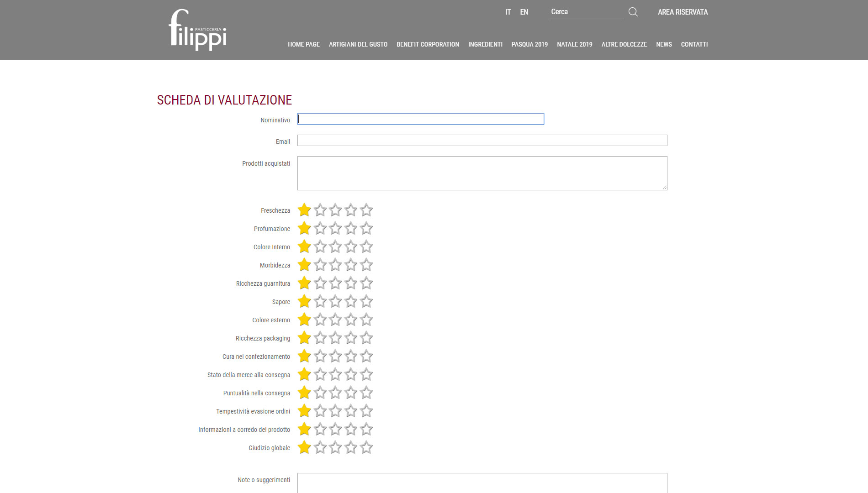Click the Pasticceria Filippi logo
Viewport: 868px width, 493px height.
(x=197, y=30)
